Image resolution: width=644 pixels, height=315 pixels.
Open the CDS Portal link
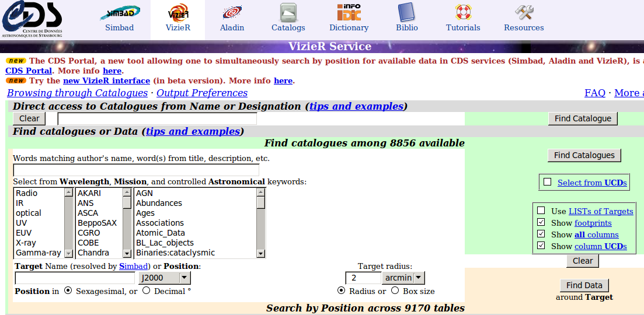point(29,71)
